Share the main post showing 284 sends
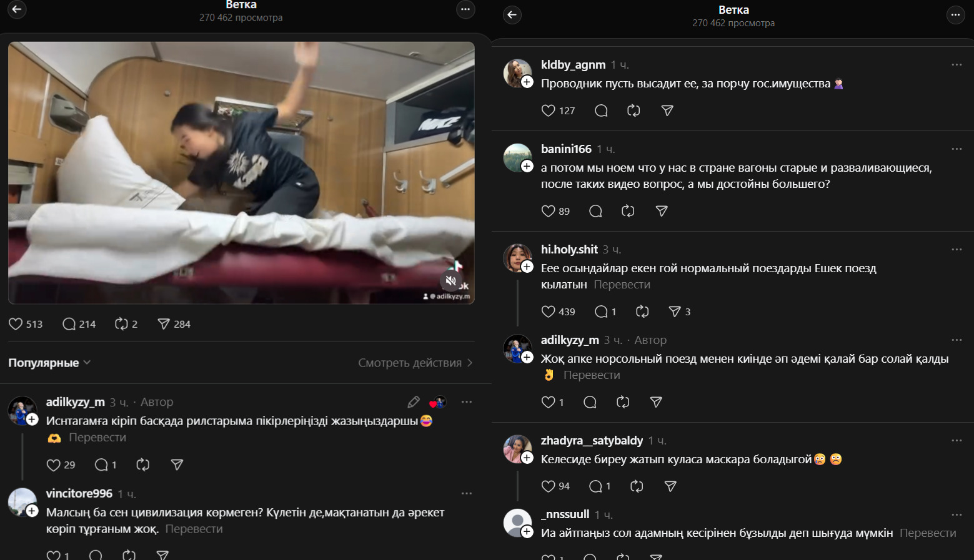Image resolution: width=974 pixels, height=560 pixels. pos(164,324)
